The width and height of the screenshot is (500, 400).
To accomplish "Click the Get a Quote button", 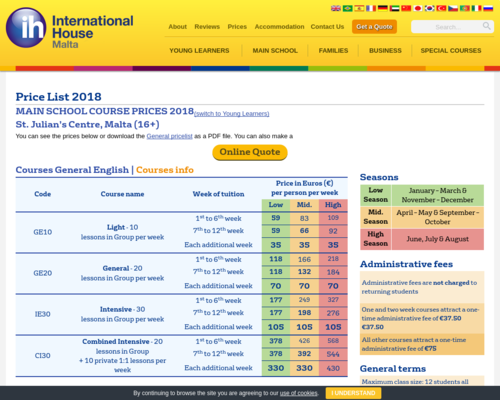I will [x=374, y=27].
